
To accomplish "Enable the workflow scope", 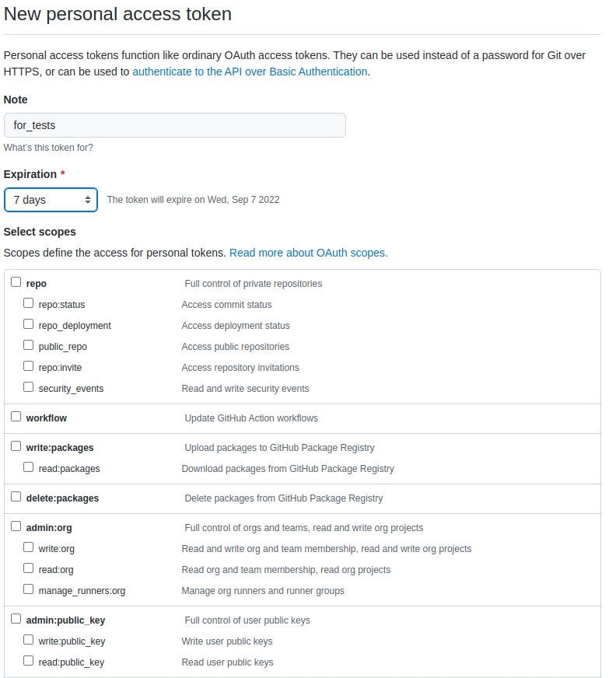I will [16, 416].
